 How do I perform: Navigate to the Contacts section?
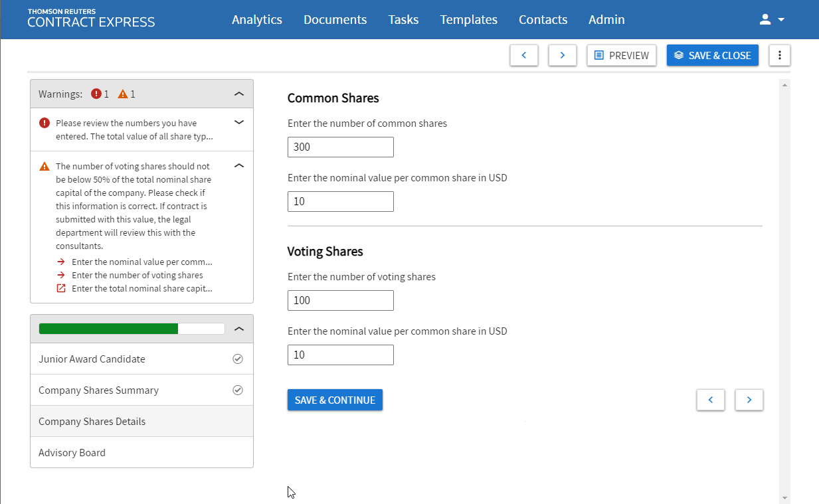pos(543,19)
